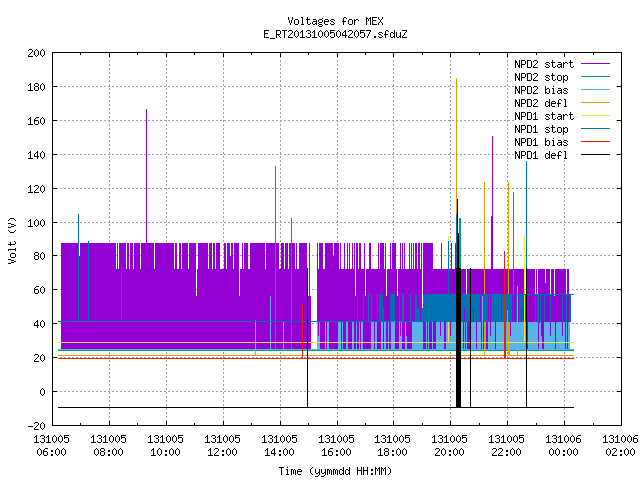
Task: Click the dark blue NPD1 stop legend line
Action: tap(595, 129)
